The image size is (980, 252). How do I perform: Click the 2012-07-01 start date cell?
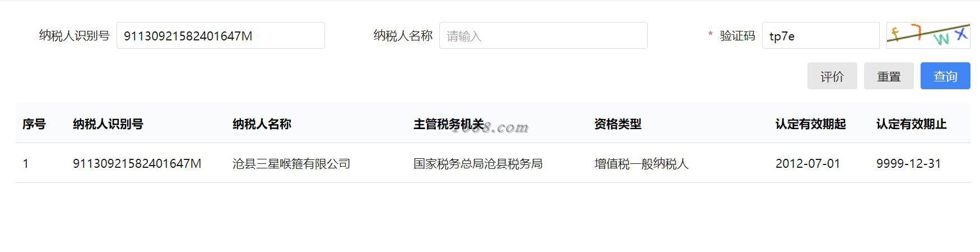[x=808, y=163]
